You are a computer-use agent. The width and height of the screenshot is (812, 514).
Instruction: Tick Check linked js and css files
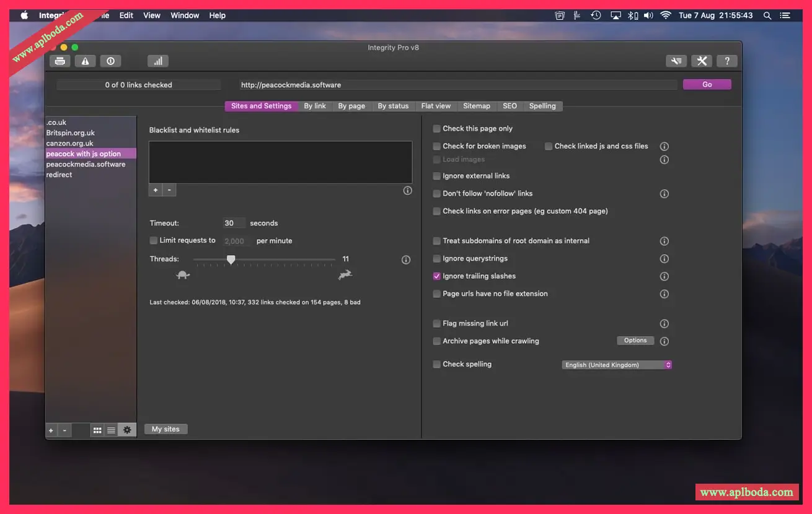pyautogui.click(x=549, y=147)
